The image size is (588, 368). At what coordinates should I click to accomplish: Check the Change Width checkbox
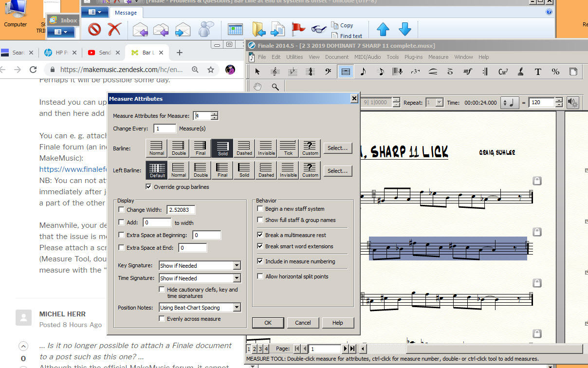[x=122, y=210]
